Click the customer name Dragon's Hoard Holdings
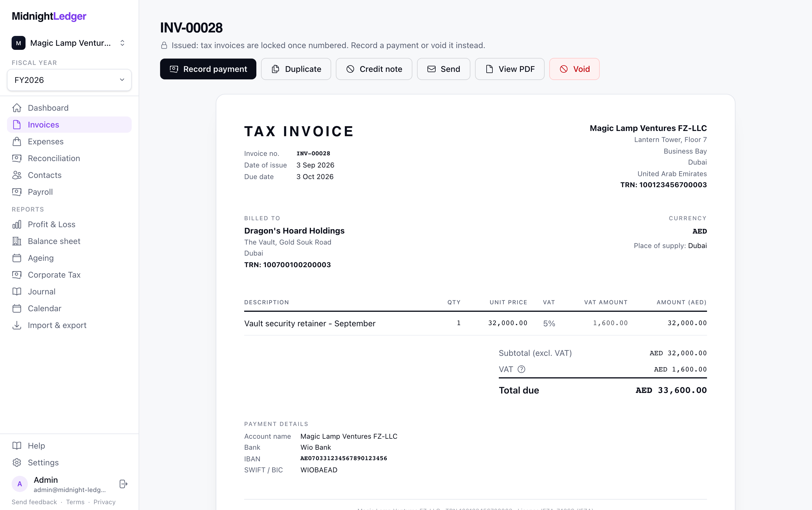This screenshot has height=510, width=812. point(294,231)
